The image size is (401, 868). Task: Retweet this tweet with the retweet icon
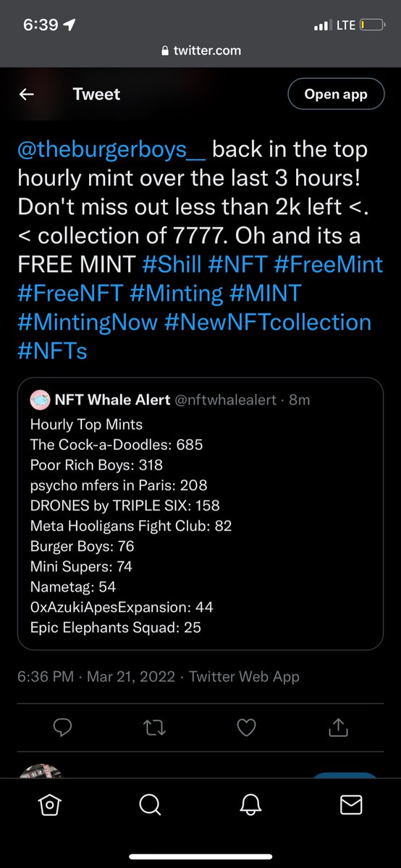coord(155,727)
